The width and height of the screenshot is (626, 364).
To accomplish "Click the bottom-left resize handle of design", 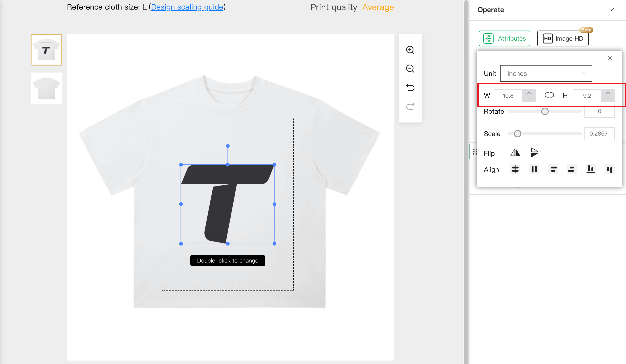I will pyautogui.click(x=181, y=244).
